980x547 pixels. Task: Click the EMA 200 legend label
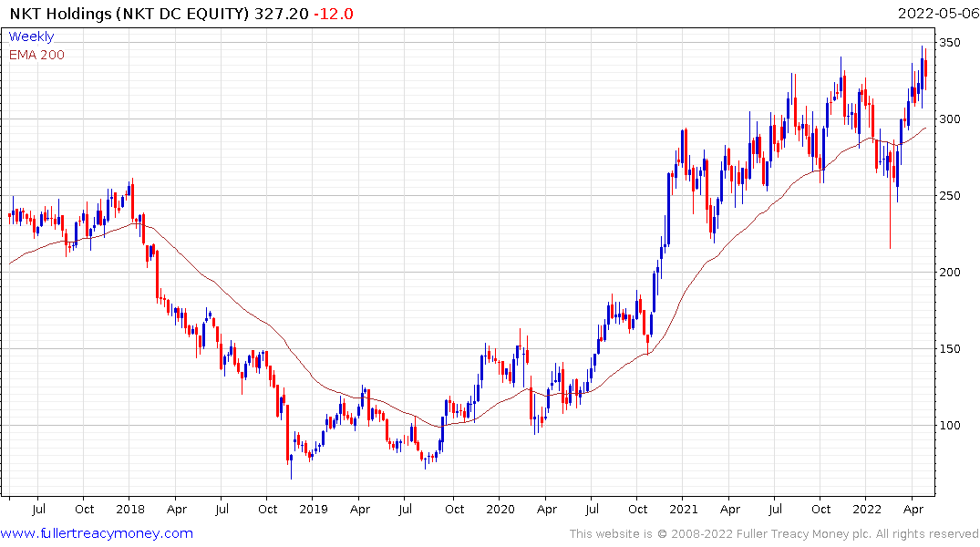coord(36,55)
